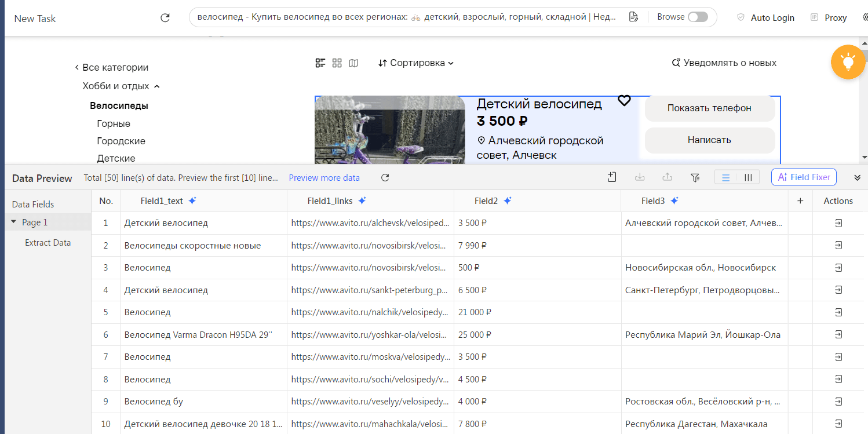Add Детский велосипед listing to favorites
The height and width of the screenshot is (434, 868).
624,101
